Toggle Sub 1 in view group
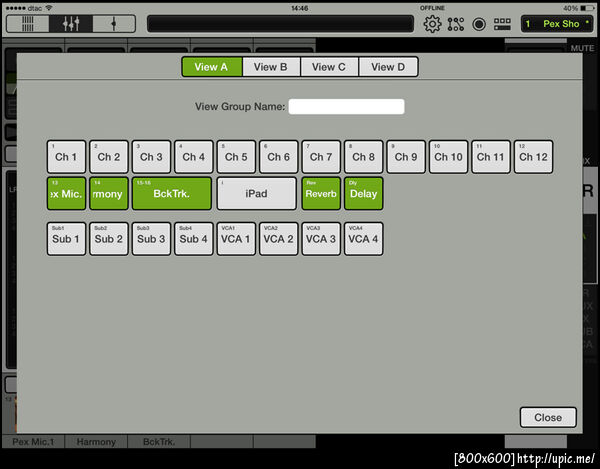Viewport: 600px width, 469px height. [66, 239]
